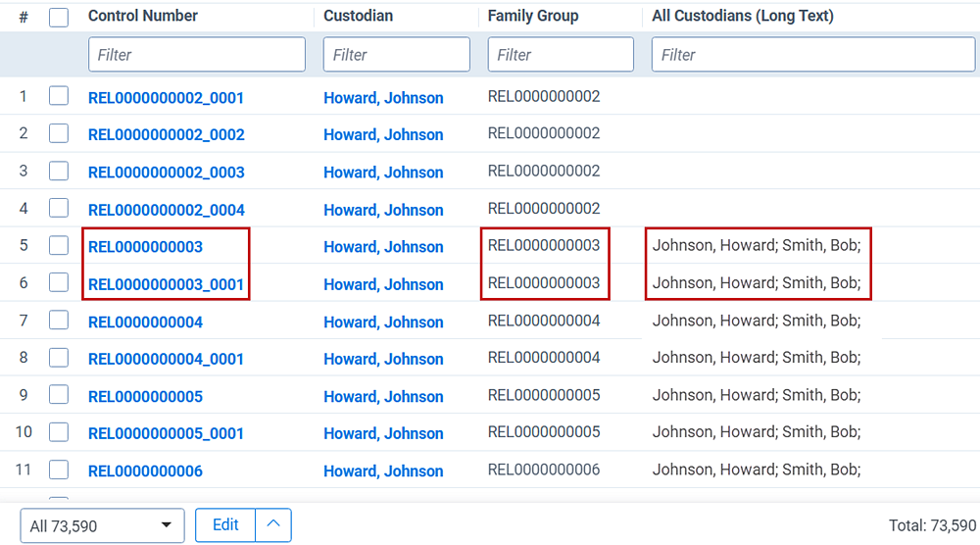Select Family Group REL0000000003 in row 5

pyautogui.click(x=544, y=245)
